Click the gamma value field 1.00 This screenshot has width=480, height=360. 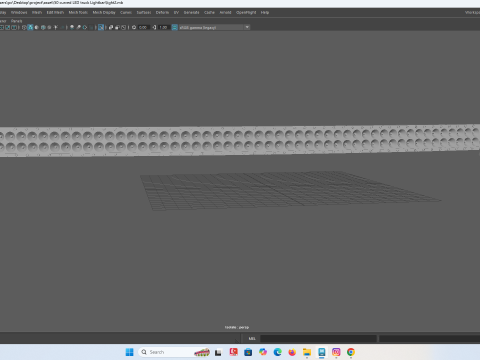pyautogui.click(x=164, y=27)
